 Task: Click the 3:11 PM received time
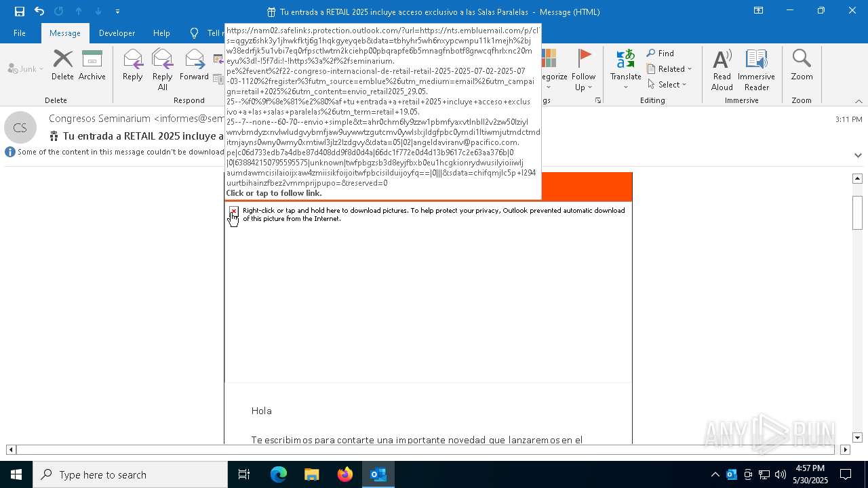848,119
